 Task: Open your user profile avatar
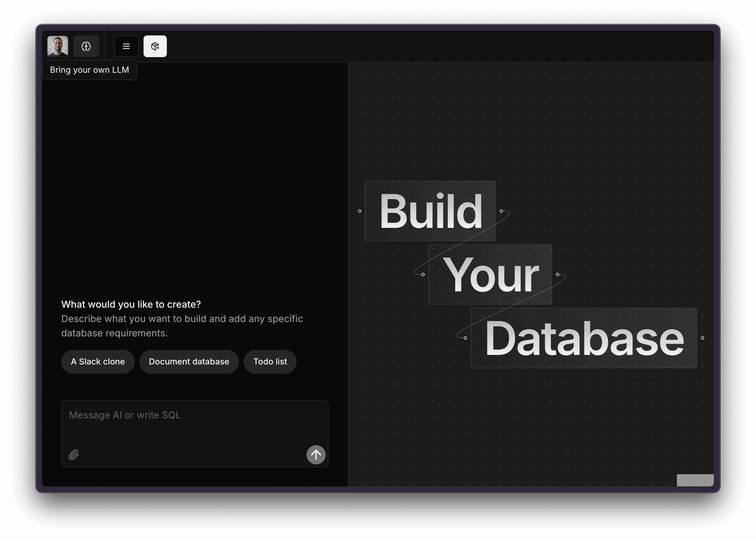57,46
